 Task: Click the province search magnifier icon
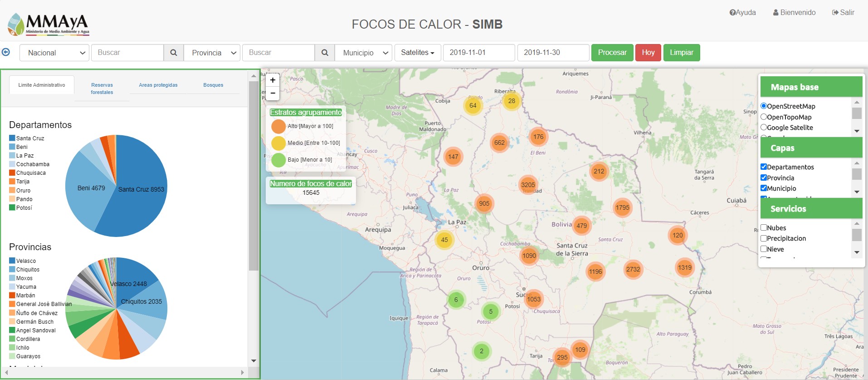tap(325, 53)
